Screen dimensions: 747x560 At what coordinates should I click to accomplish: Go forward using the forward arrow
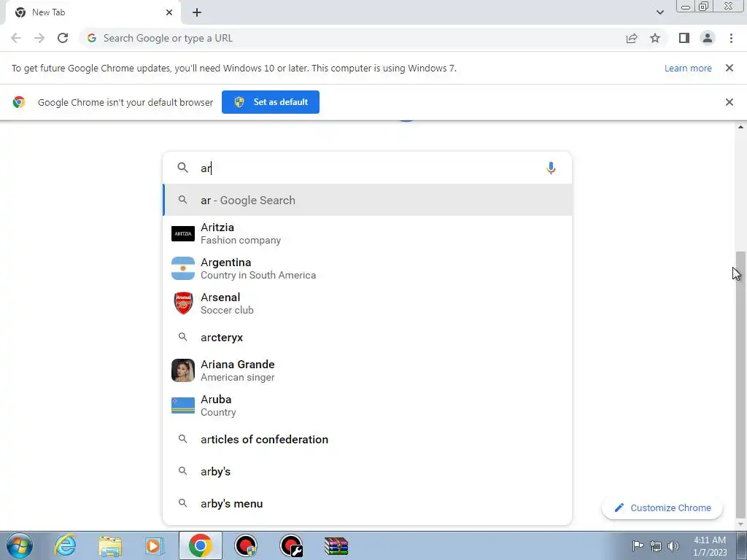click(x=39, y=38)
